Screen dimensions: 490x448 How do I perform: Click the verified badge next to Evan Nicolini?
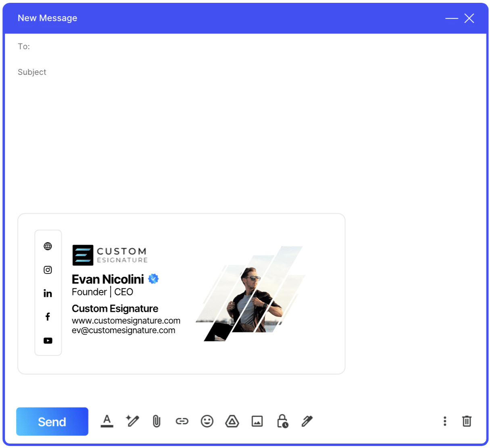(x=153, y=279)
